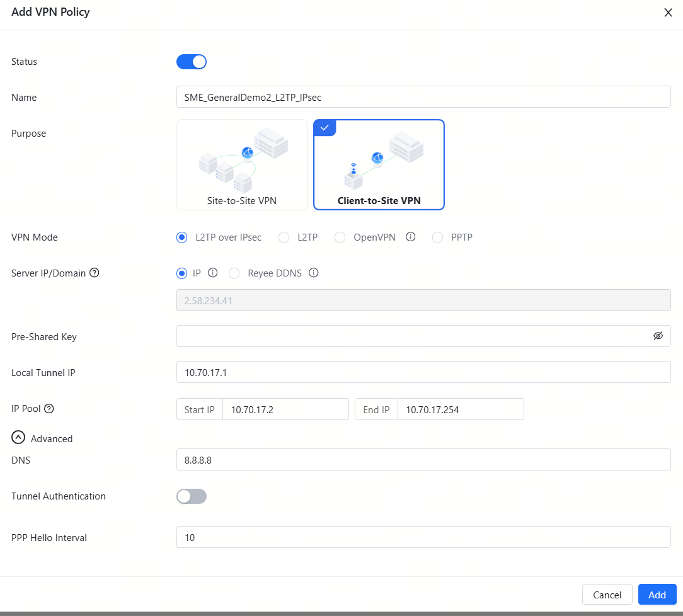Screen dimensions: 683x616
Task: Choose Reyee DDNS as server type
Action: point(234,273)
